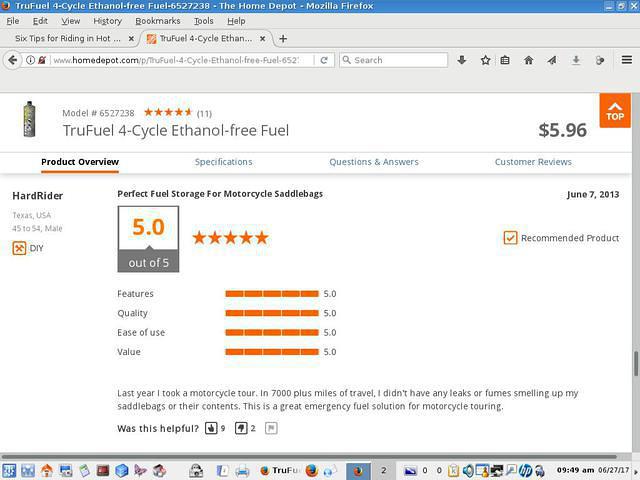The height and width of the screenshot is (480, 640).
Task: Open the Firefox hamburger menu
Action: (627, 60)
